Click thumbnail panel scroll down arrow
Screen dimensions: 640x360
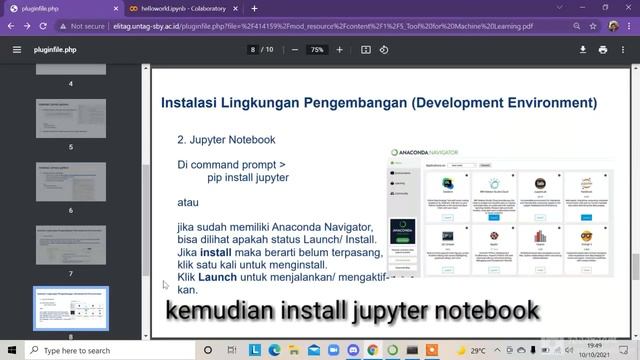tap(146, 336)
